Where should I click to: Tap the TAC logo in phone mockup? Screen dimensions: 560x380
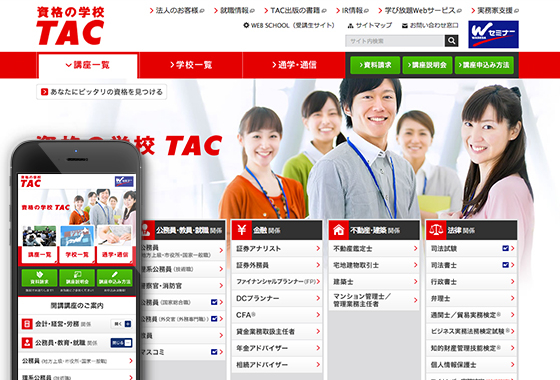pos(31,181)
